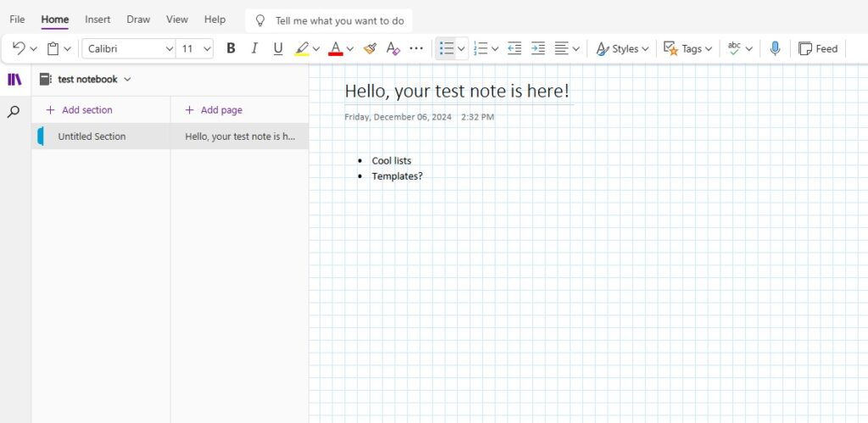
Task: Apply yellow text highlight color
Action: 302,48
